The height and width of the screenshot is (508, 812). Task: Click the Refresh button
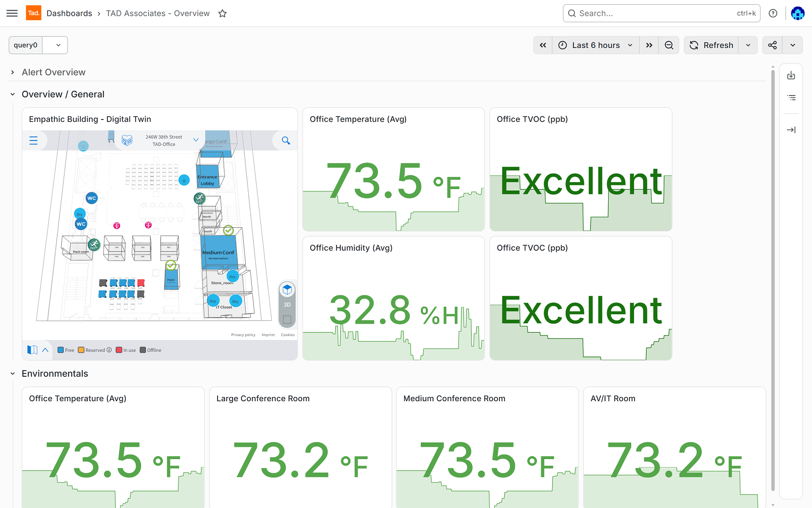(x=711, y=45)
